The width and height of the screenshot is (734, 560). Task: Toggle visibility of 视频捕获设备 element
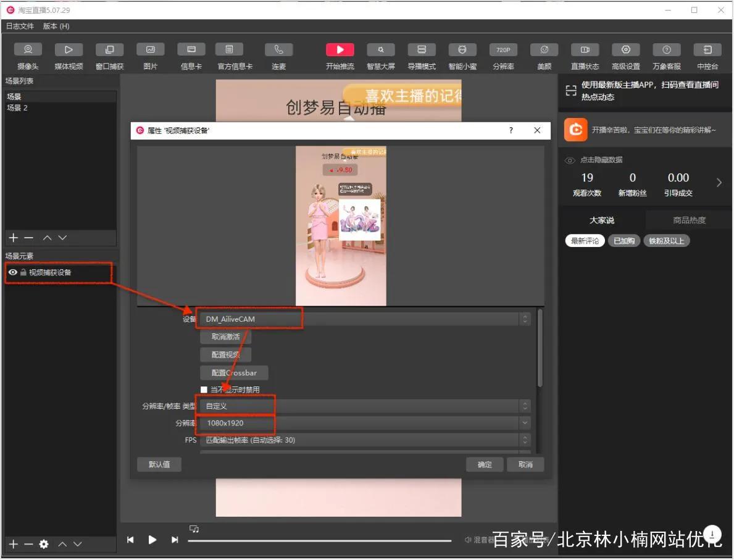12,272
